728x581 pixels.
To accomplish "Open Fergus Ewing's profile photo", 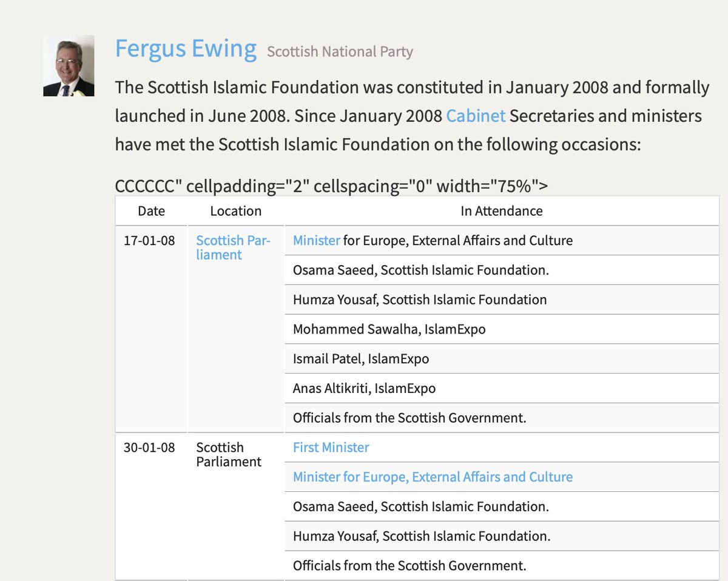I will tap(69, 65).
